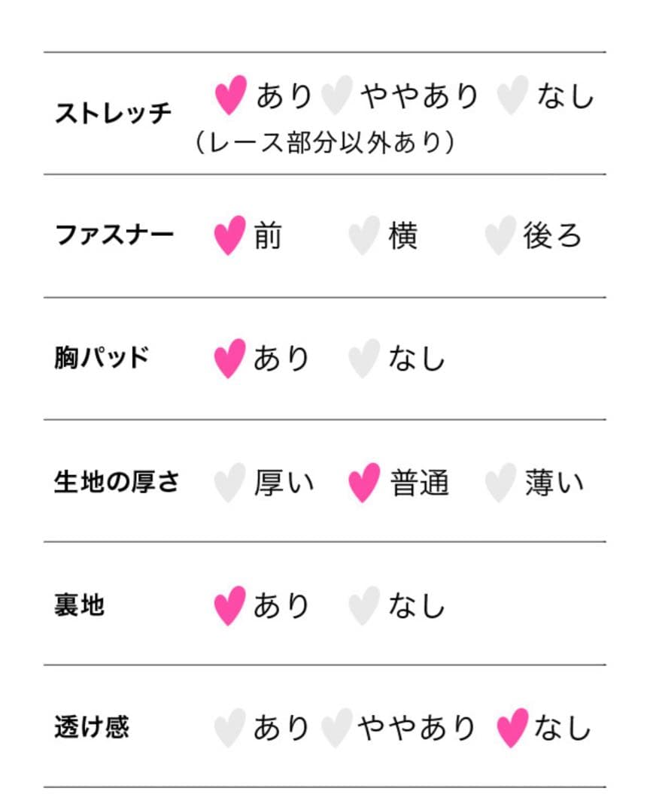Click the gray heart beside ストレッチ なし
The height and width of the screenshot is (812, 647).
[512, 95]
